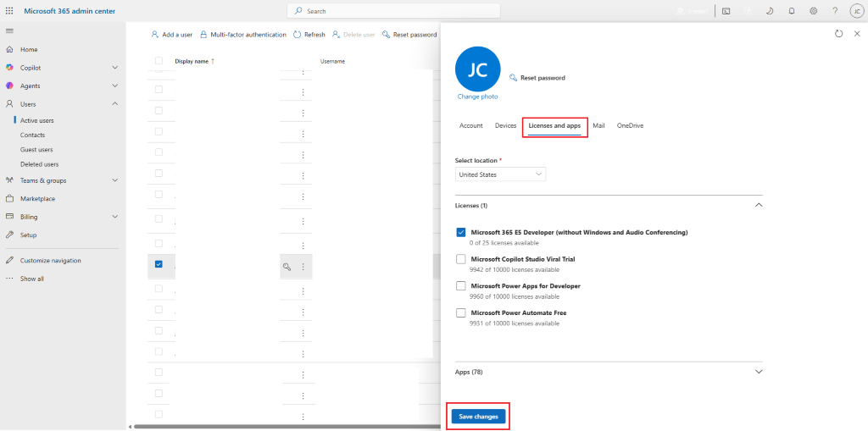This screenshot has height=431, width=868.
Task: Check Microsoft Power Automate Free license
Action: point(460,312)
